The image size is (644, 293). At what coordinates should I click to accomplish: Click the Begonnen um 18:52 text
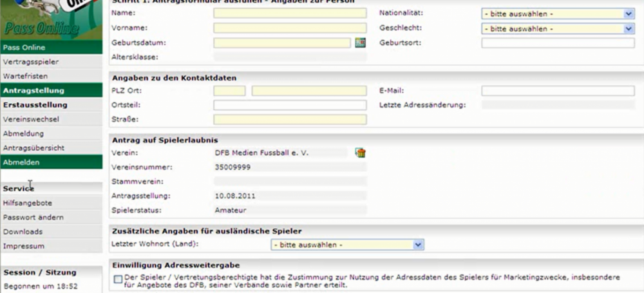(40, 287)
